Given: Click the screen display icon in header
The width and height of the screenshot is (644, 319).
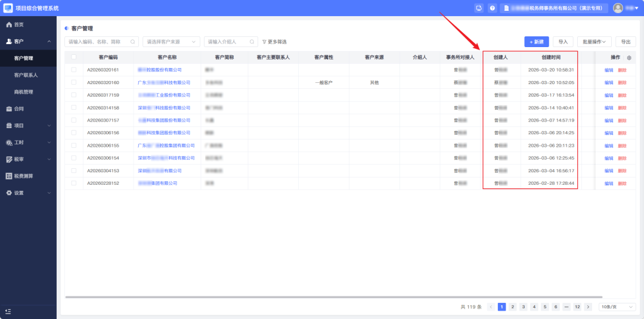Looking at the screenshot, I should 478,8.
